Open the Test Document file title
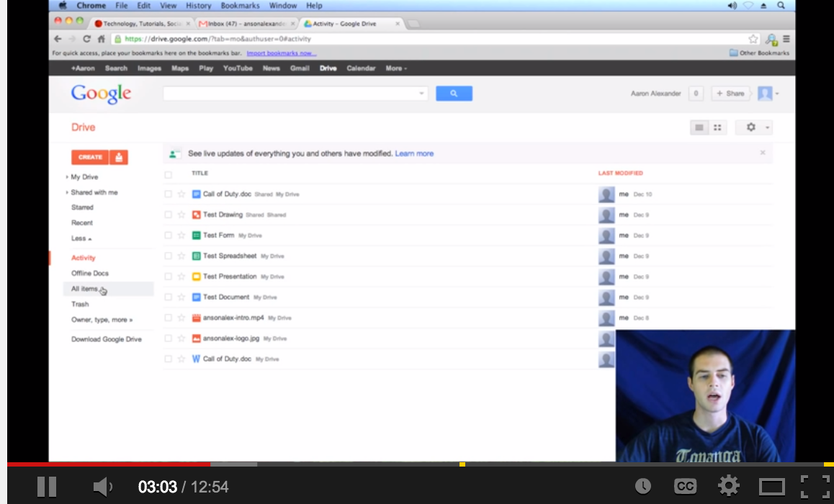 (226, 297)
